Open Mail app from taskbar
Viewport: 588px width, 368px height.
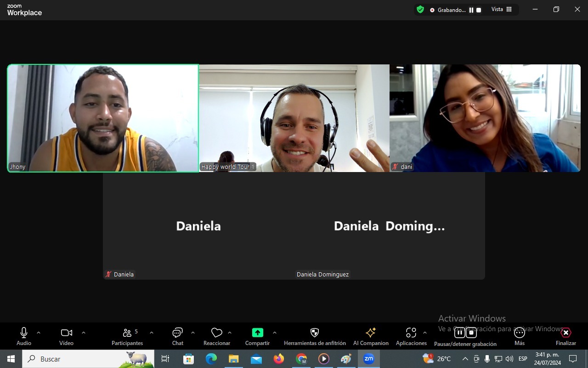[x=256, y=359]
